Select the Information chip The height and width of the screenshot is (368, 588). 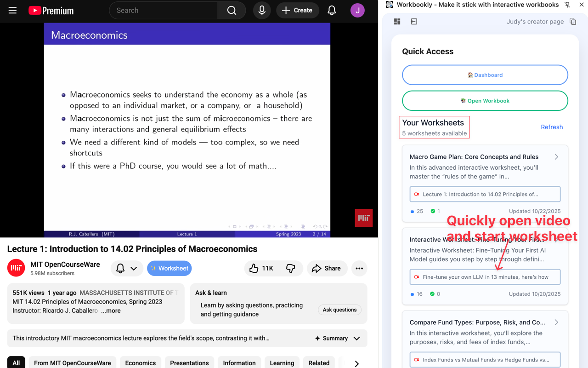pos(239,363)
